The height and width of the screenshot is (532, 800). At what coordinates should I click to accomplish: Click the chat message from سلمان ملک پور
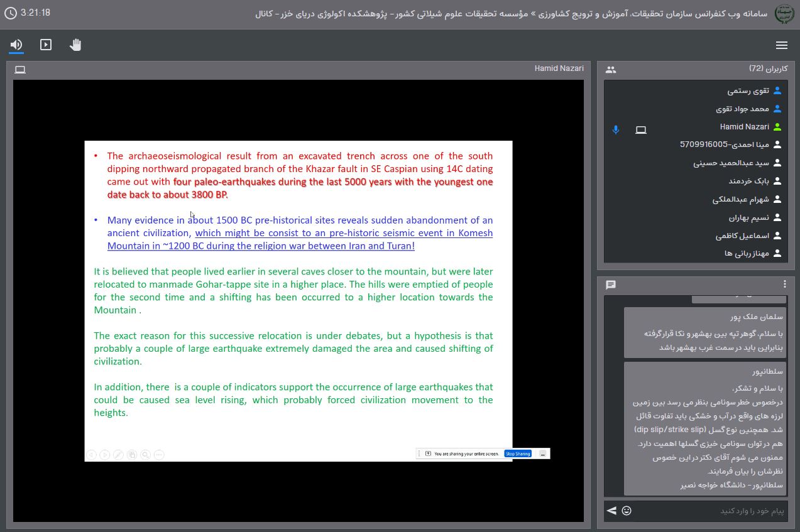coord(705,333)
